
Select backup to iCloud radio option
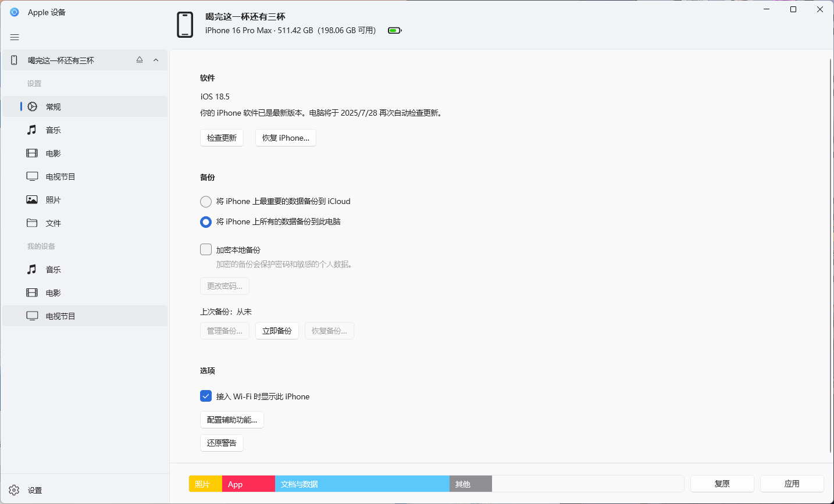pos(205,201)
